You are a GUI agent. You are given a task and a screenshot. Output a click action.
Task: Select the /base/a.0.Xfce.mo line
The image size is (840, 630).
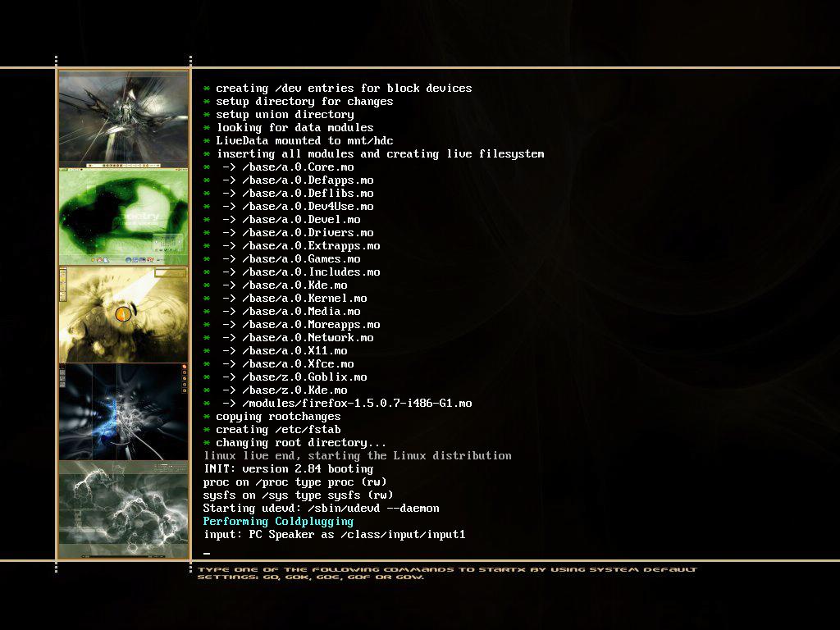click(279, 363)
